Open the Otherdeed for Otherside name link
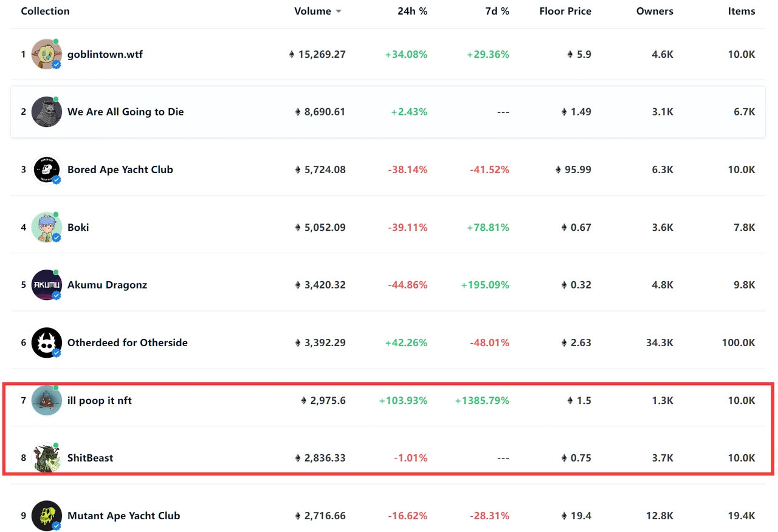 pyautogui.click(x=127, y=343)
